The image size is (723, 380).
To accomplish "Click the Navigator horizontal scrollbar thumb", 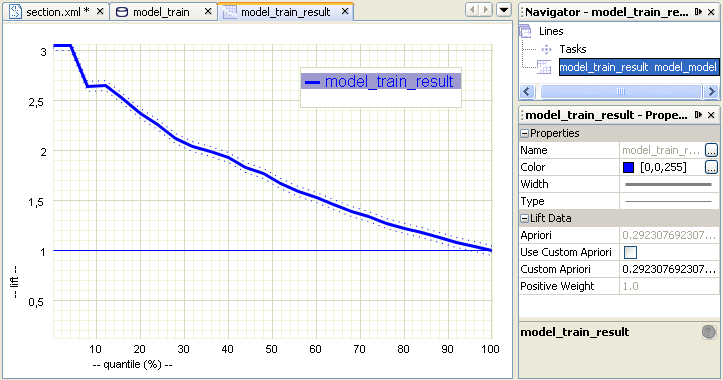I will 621,92.
